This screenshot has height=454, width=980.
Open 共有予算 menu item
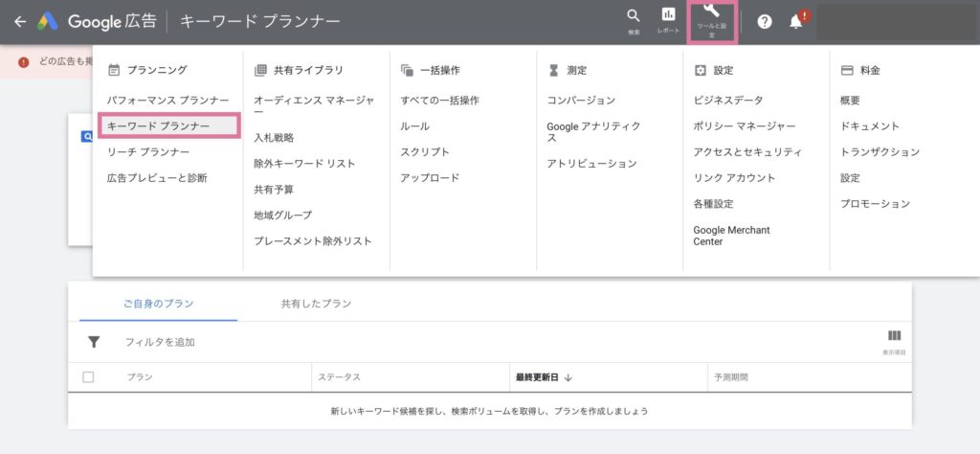[x=274, y=189]
